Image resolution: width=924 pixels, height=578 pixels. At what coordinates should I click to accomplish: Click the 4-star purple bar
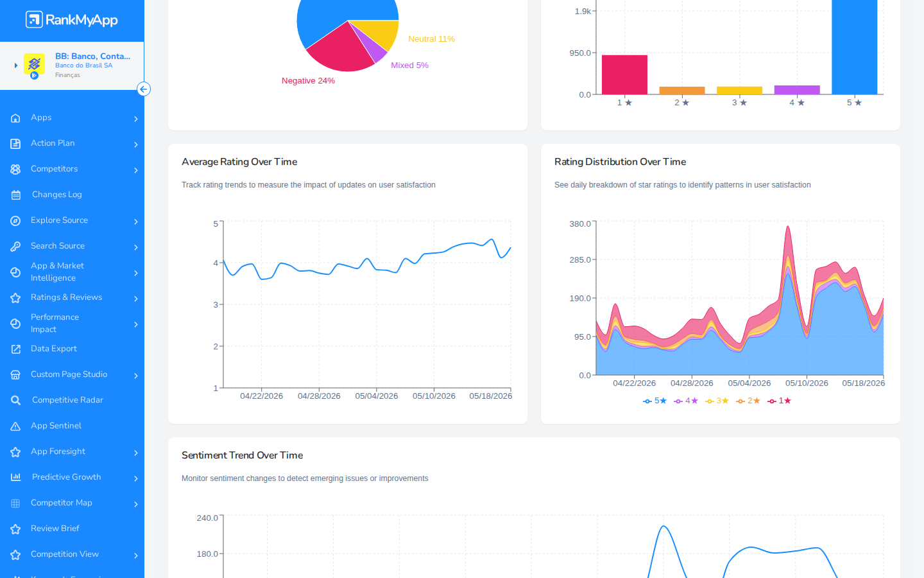click(797, 90)
